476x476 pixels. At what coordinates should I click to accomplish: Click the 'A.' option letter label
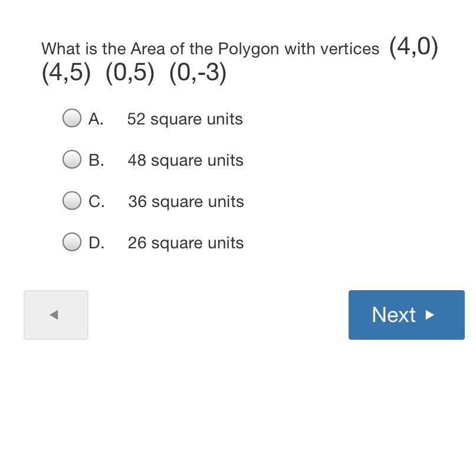(x=96, y=119)
